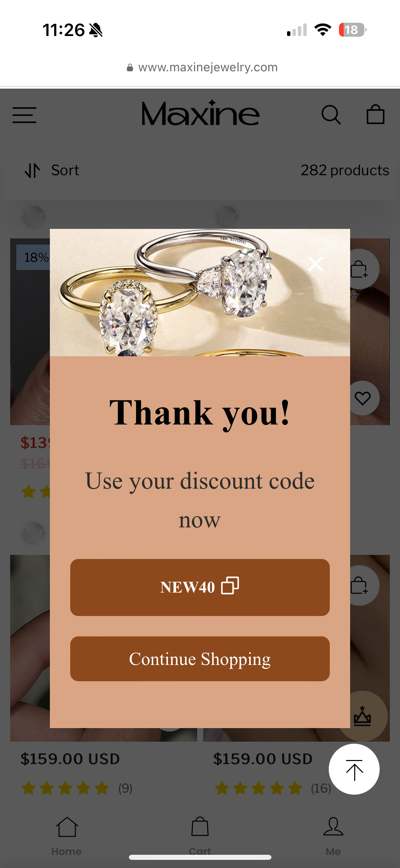Open the hamburger menu icon
This screenshot has height=868, width=400.
click(x=24, y=115)
